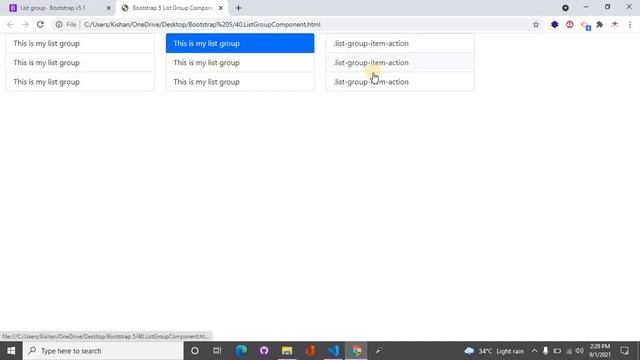Go back with the browser back arrow

(x=10, y=24)
